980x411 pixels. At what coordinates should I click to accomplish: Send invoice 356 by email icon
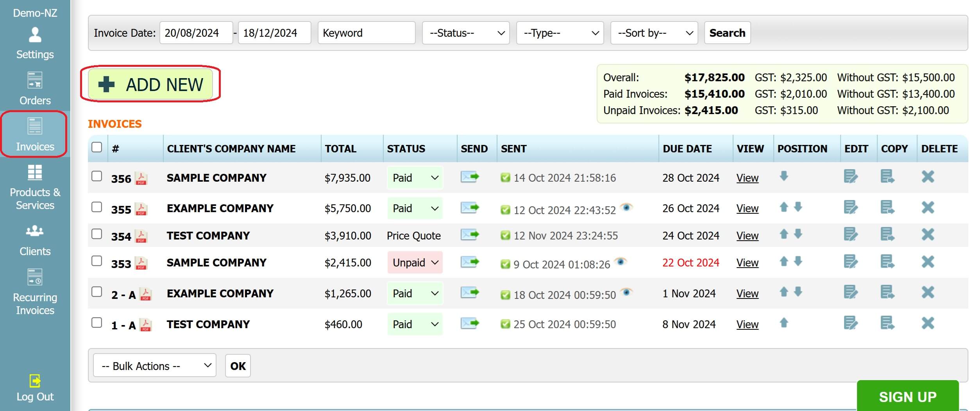469,177
